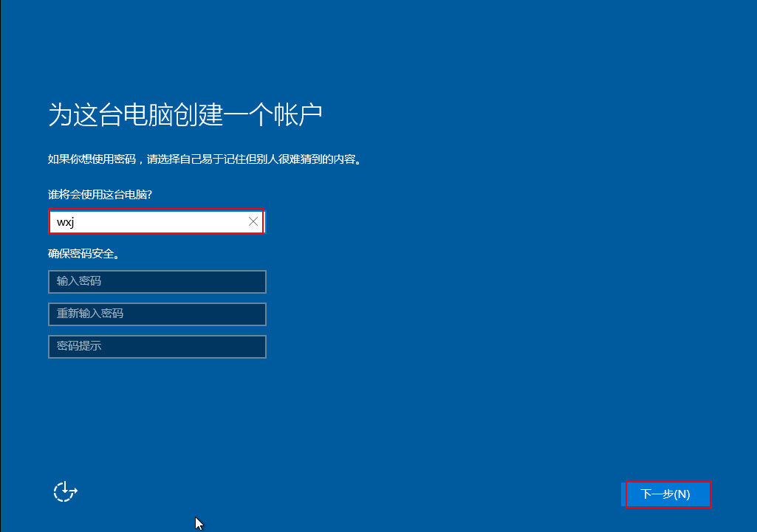Click the 密码提示 hint field
Screen dimensions: 757x532
point(157,347)
